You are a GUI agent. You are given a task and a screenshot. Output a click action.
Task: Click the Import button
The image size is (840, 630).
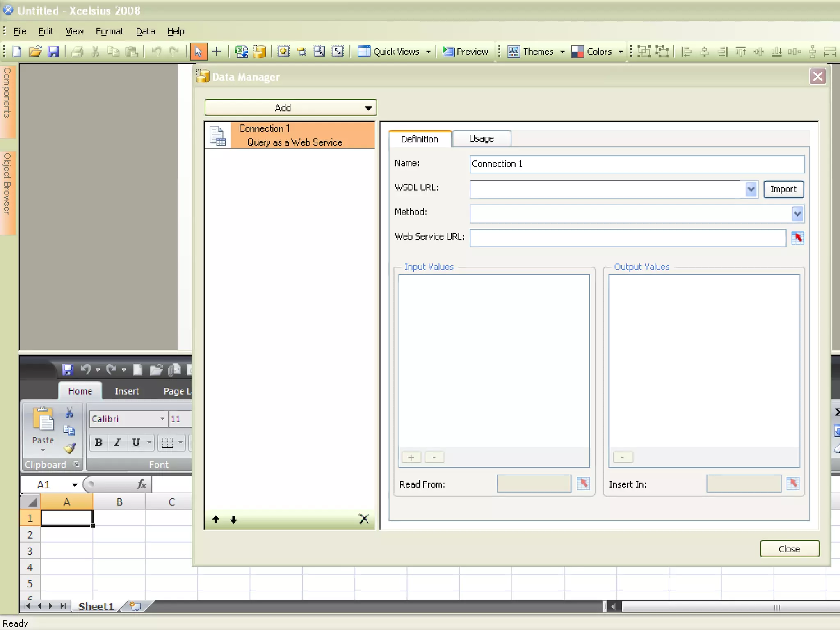click(x=783, y=189)
